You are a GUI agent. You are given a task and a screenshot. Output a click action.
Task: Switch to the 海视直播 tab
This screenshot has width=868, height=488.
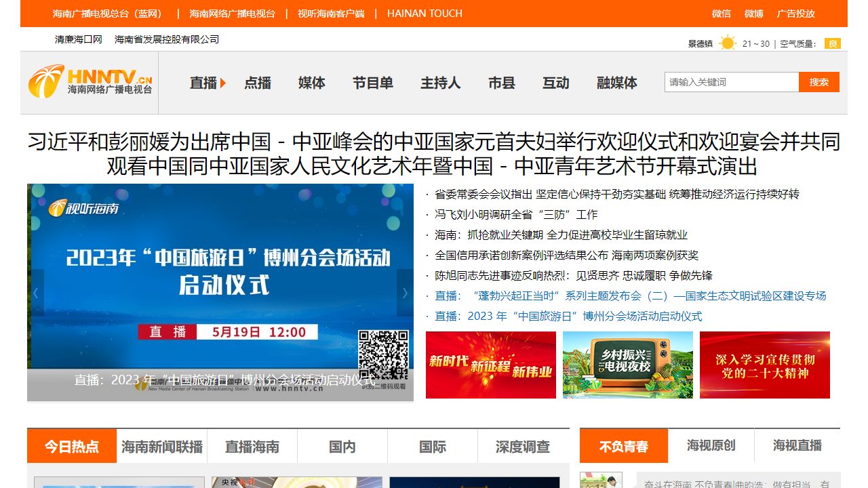pos(797,445)
